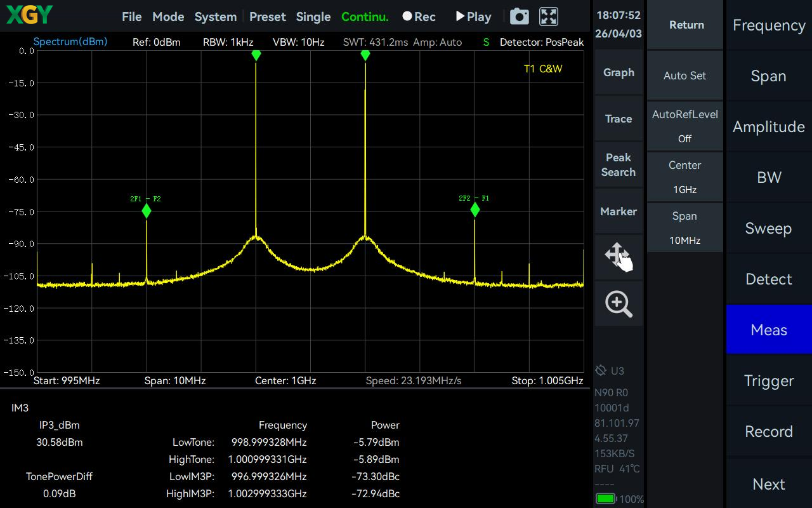Enable Continu. sweep mode
This screenshot has height=508, width=812.
tap(365, 17)
